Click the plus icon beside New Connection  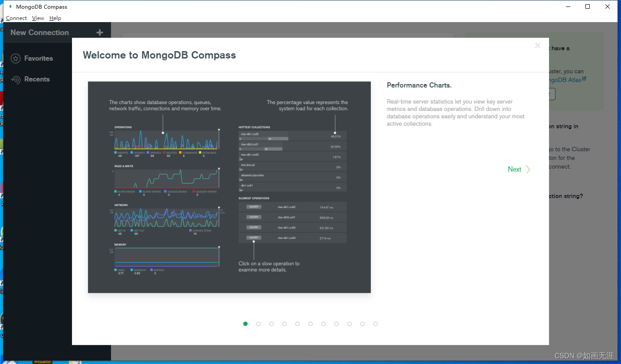coord(100,32)
